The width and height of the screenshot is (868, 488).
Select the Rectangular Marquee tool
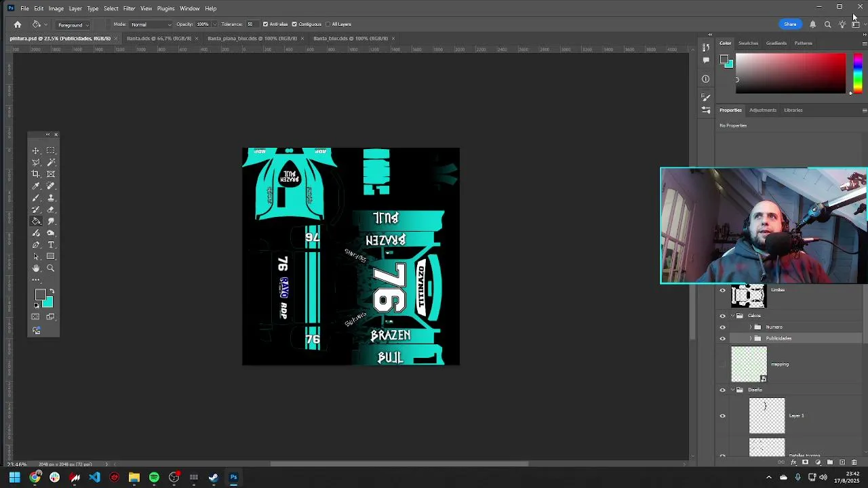51,150
